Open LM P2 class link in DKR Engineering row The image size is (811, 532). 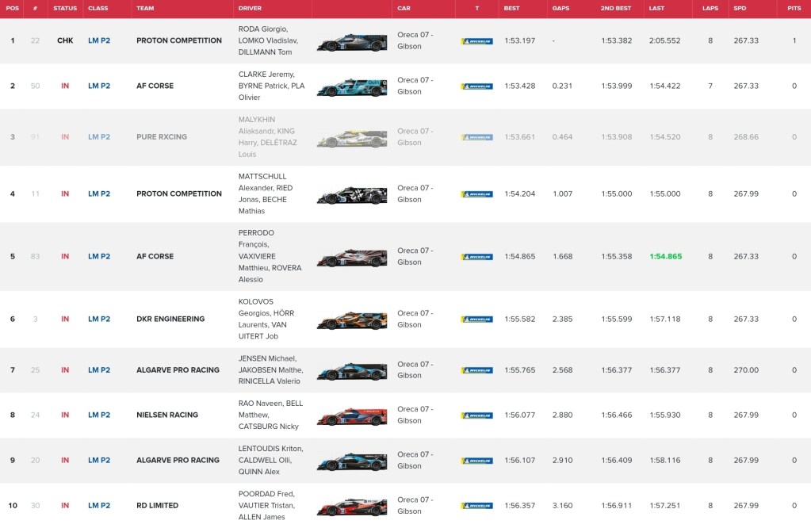[x=99, y=319]
